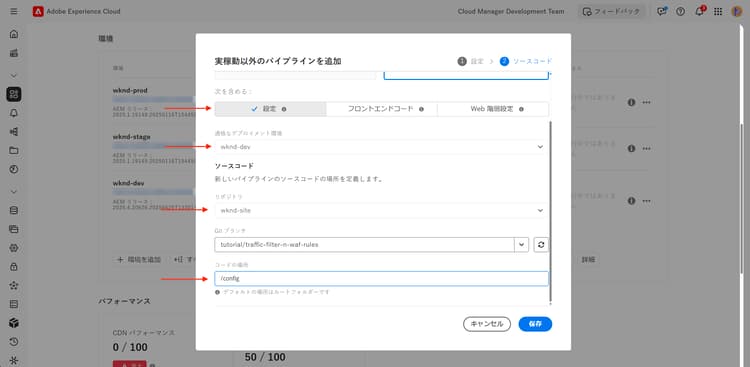Focus the tutorial/traffic-filter-n-waf-rules branch field
The height and width of the screenshot is (367, 750).
click(x=364, y=245)
